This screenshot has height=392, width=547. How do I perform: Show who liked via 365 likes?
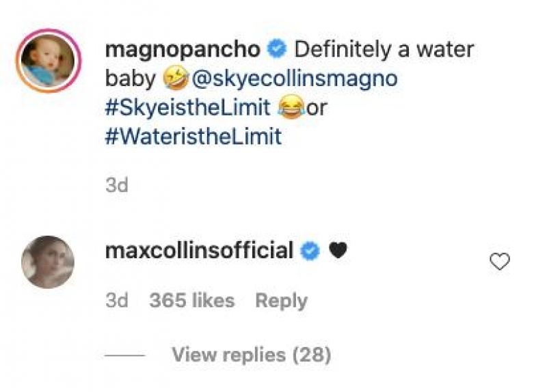coord(191,300)
